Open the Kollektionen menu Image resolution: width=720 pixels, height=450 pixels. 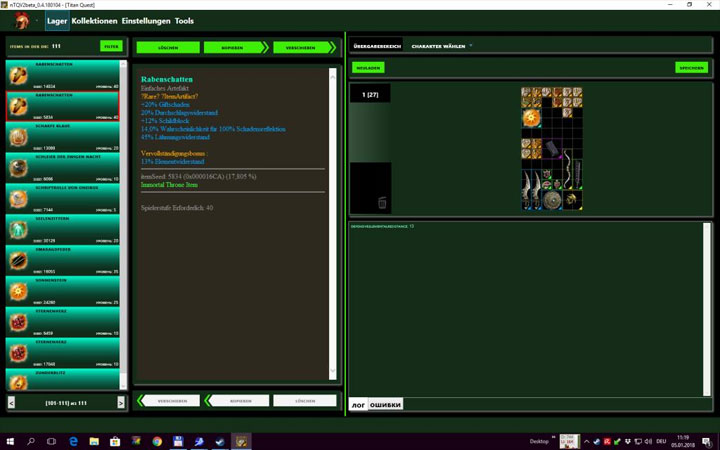pyautogui.click(x=94, y=21)
